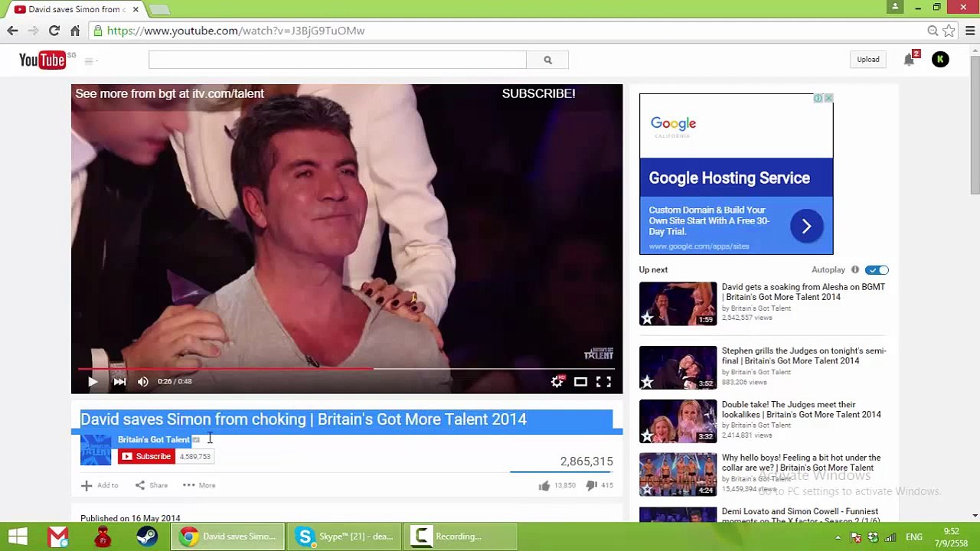The width and height of the screenshot is (980, 551).
Task: Open Gmail from the taskbar
Action: [x=58, y=536]
